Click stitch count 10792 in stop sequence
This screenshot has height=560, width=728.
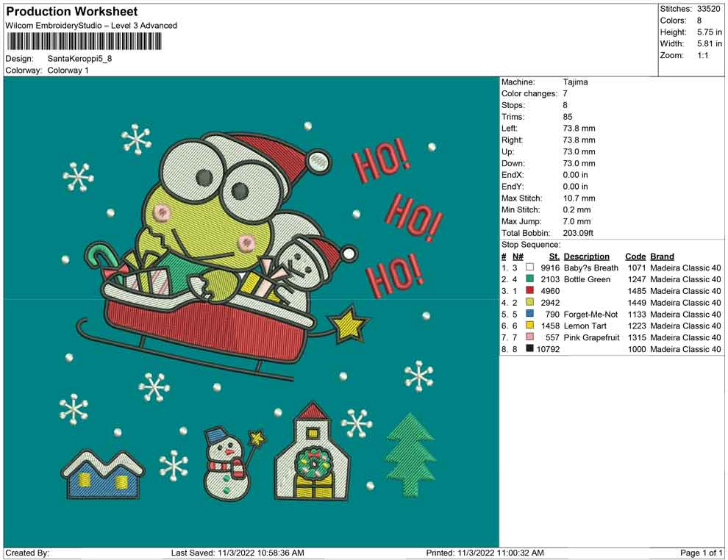pyautogui.click(x=549, y=349)
